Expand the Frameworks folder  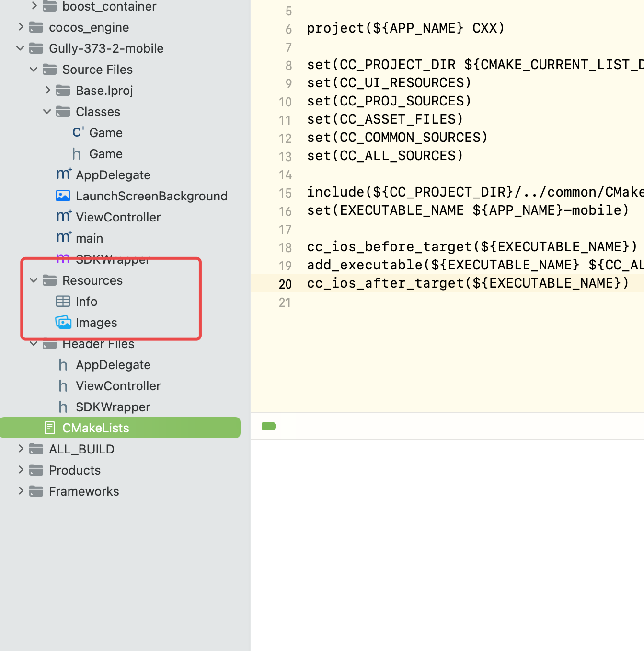pyautogui.click(x=21, y=490)
